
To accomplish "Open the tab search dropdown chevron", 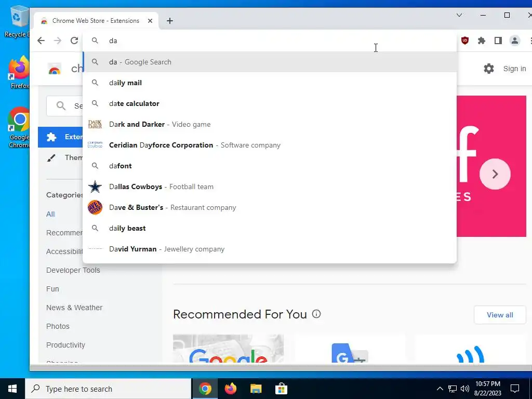I will point(459,15).
